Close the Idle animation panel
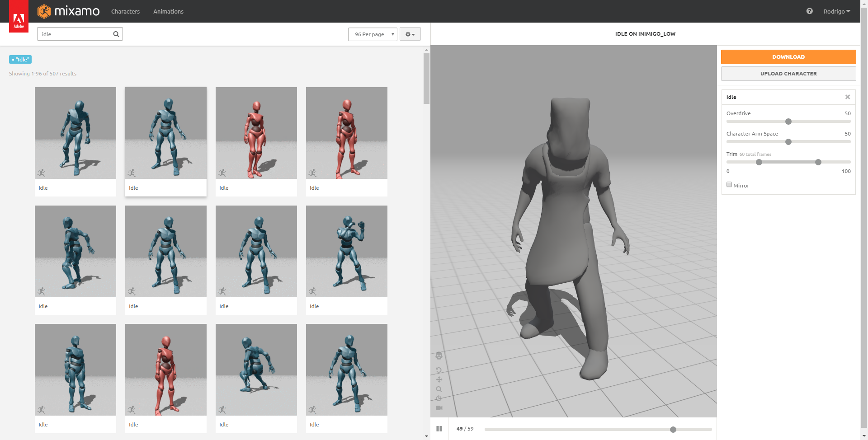This screenshot has width=868, height=440. click(x=848, y=97)
